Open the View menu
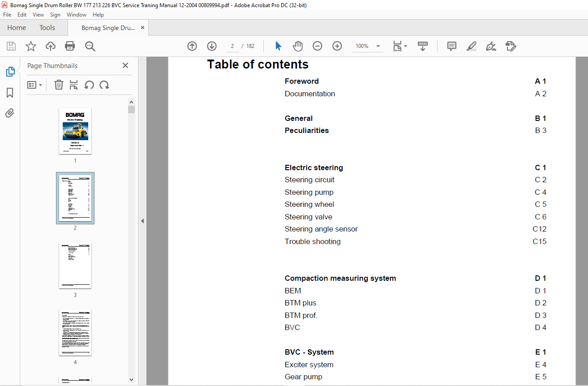The height and width of the screenshot is (386, 588). 39,15
